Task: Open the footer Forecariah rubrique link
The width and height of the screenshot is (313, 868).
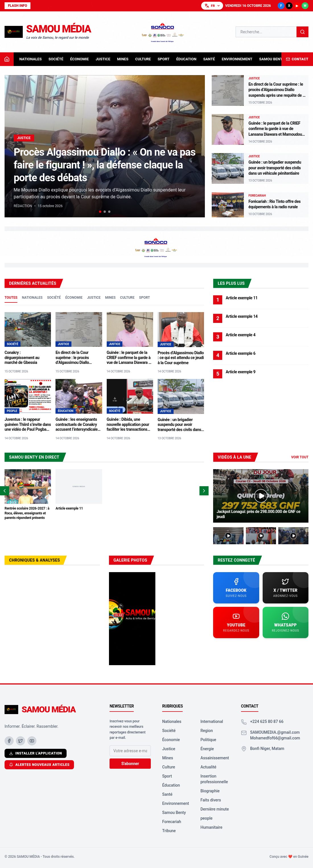Action: pyautogui.click(x=172, y=822)
